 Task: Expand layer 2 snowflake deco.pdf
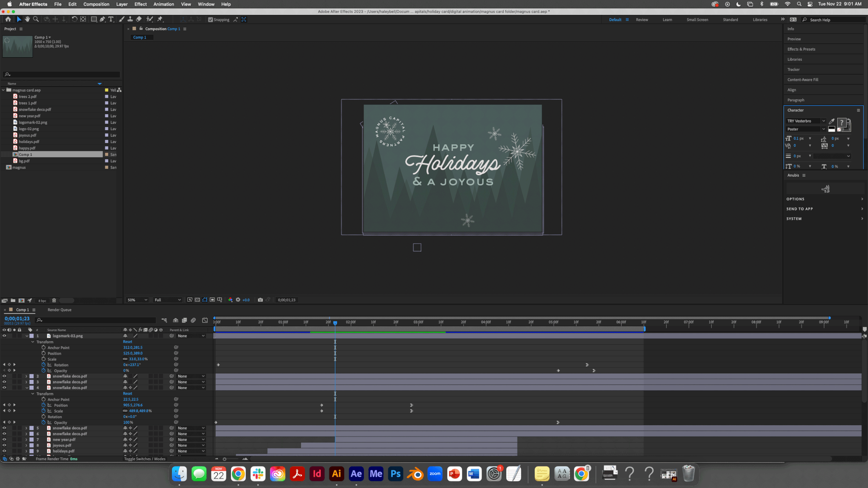coord(26,376)
